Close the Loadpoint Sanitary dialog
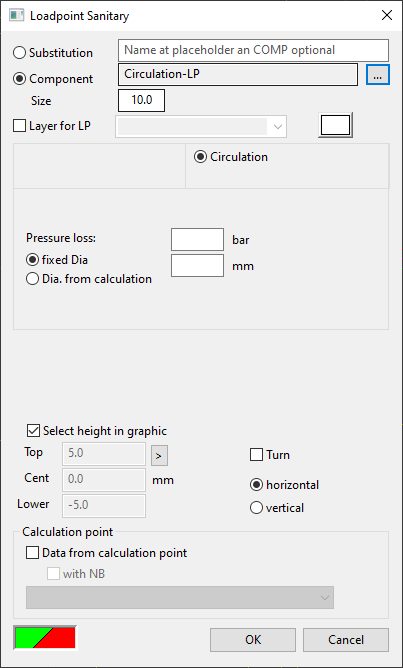The image size is (403, 668). tap(387, 16)
